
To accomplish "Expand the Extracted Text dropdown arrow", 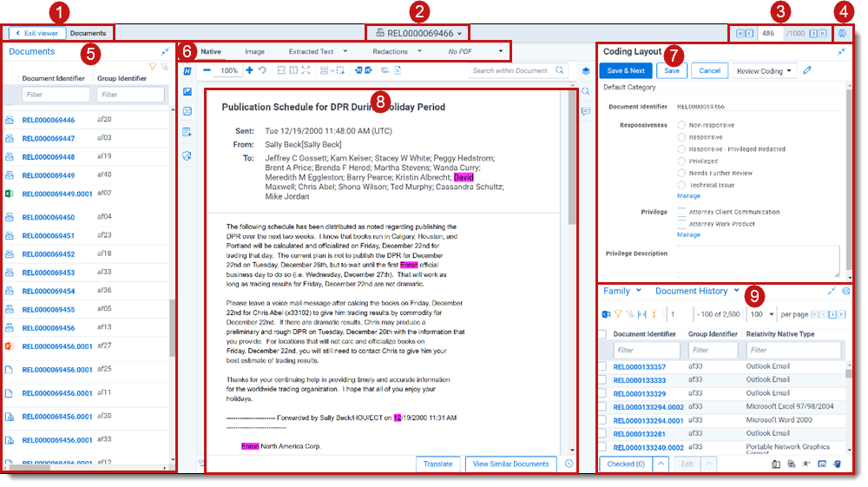I will [x=345, y=51].
